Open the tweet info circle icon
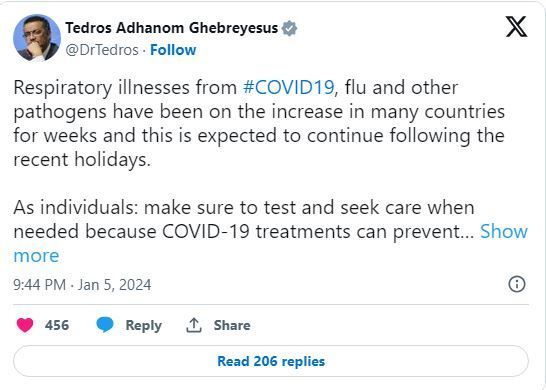 click(x=517, y=284)
